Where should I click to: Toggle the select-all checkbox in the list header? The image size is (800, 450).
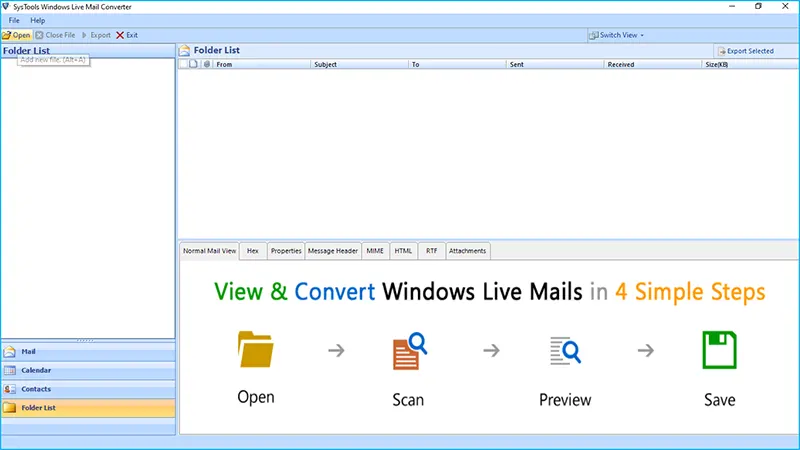point(183,64)
